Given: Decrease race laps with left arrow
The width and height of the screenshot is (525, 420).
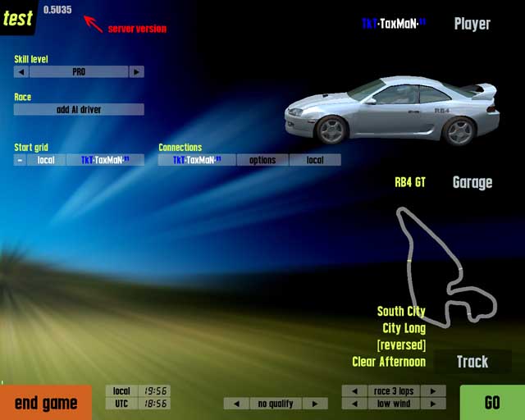Looking at the screenshot, I should click(x=354, y=390).
